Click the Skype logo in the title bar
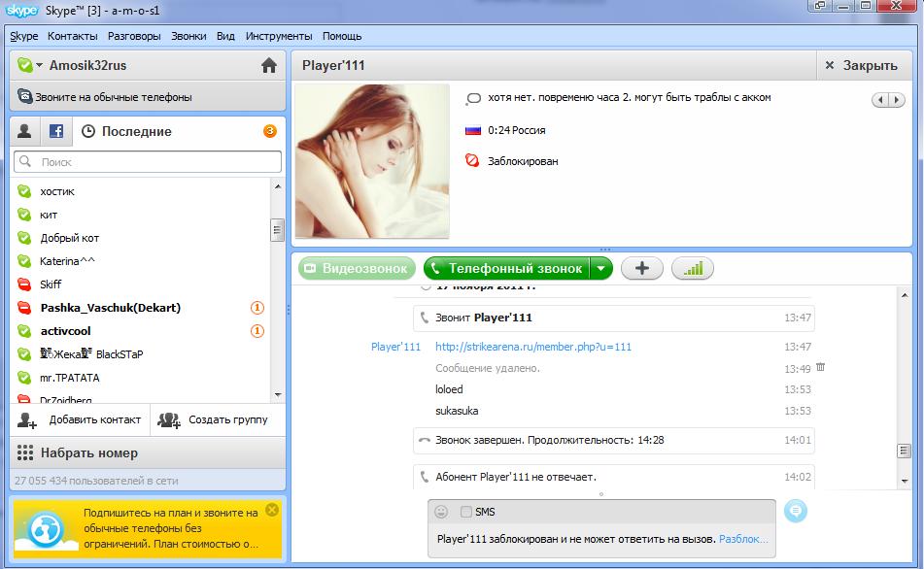Screen dimensions: 924x569 point(22,10)
